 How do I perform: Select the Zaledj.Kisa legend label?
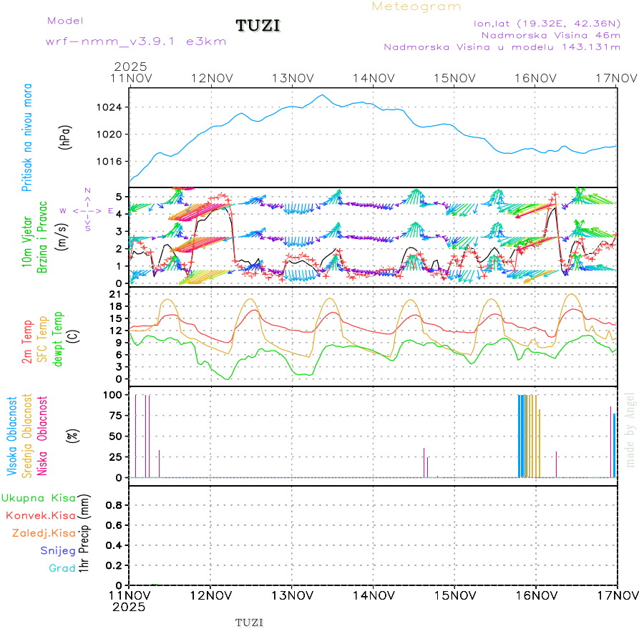pos(44,533)
